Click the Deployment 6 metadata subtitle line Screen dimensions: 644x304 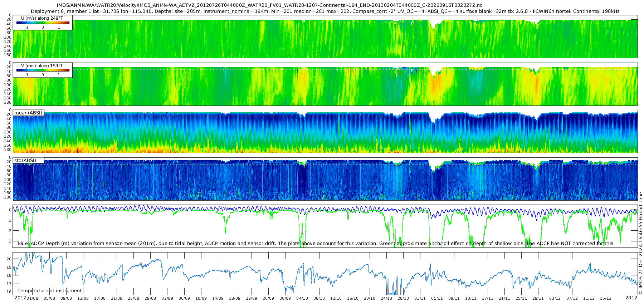click(325, 11)
